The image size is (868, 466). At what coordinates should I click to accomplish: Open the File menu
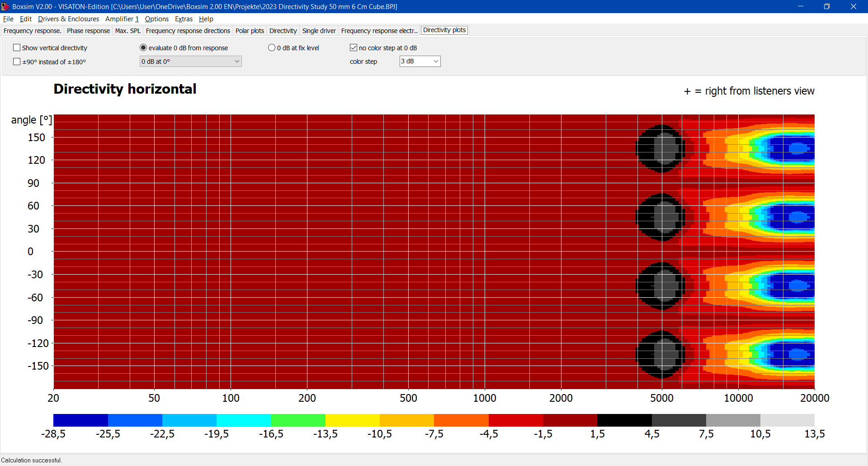click(x=8, y=19)
